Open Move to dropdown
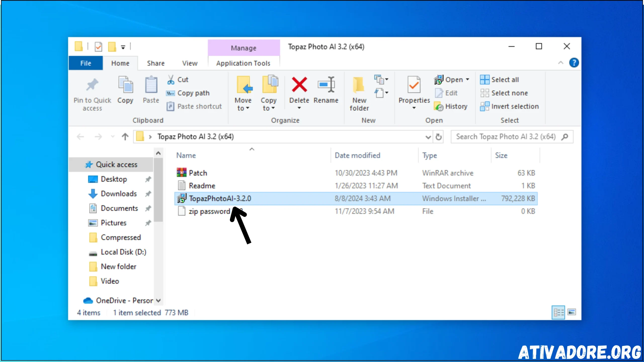This screenshot has height=362, width=644. point(243,93)
